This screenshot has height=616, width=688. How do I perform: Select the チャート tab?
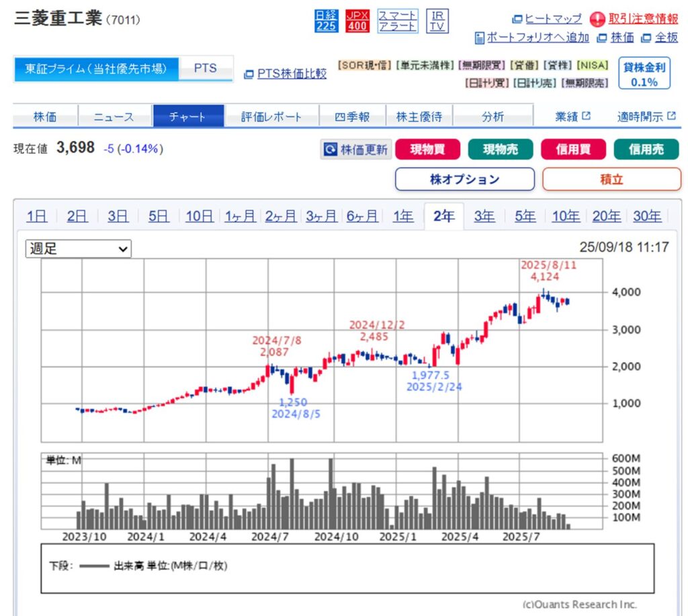click(188, 117)
